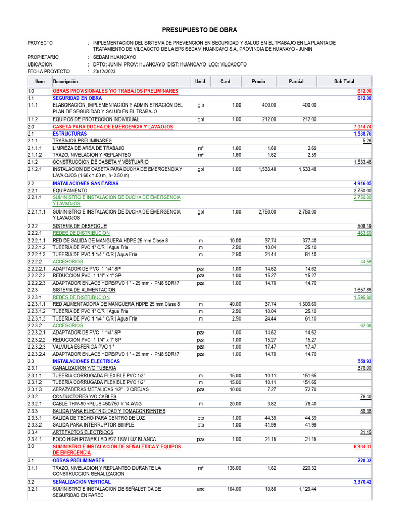Select the EQUIPAMIENTO underlined heading
399x532 pixels.
click(70, 191)
